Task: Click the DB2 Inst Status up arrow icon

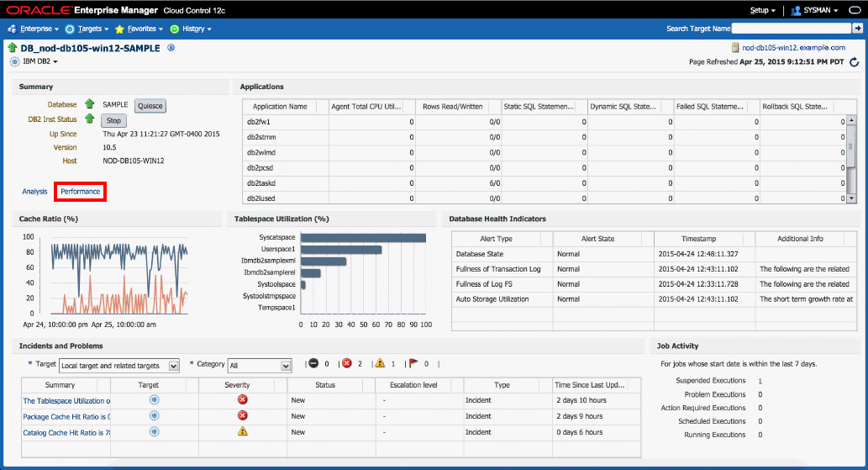Action: point(90,119)
